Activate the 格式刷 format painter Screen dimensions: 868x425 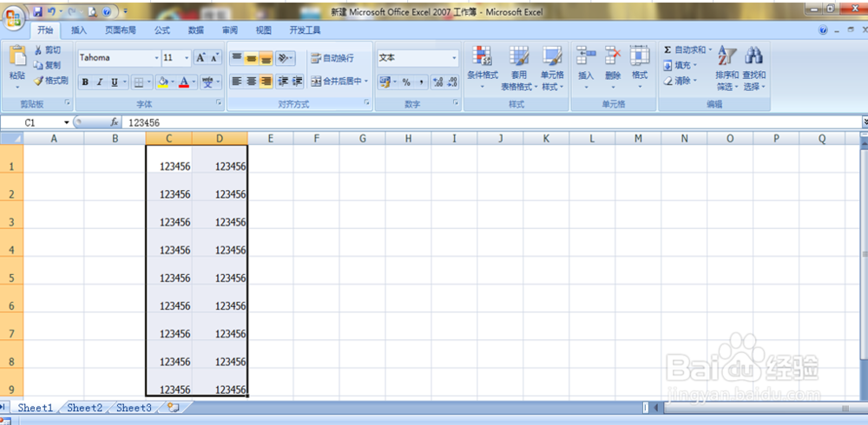point(51,81)
